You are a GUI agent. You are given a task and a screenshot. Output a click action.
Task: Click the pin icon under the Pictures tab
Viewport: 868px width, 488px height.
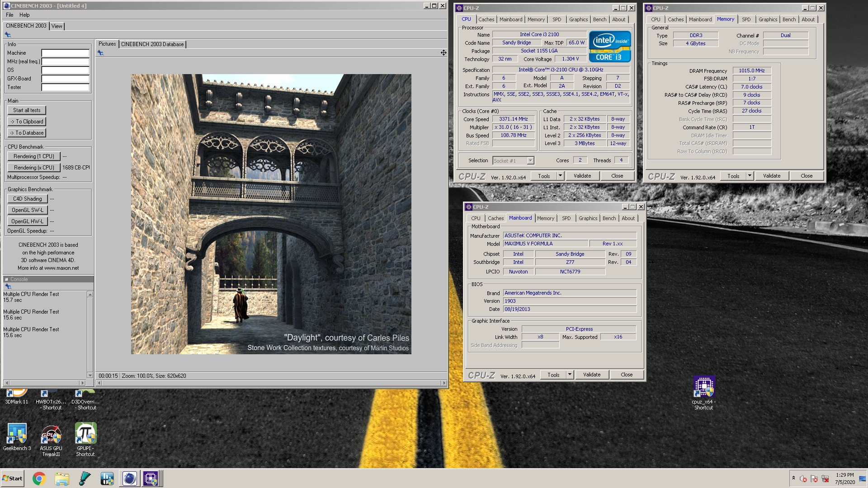pyautogui.click(x=100, y=53)
